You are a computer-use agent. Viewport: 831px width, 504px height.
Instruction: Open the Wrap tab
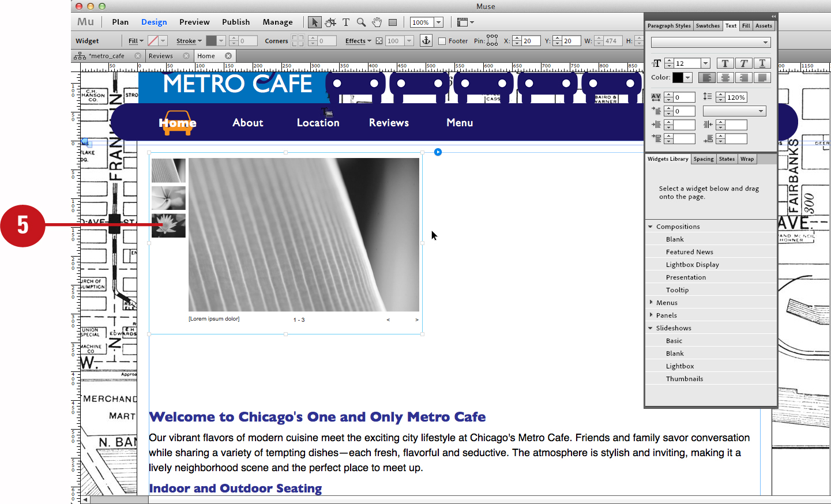(x=747, y=159)
